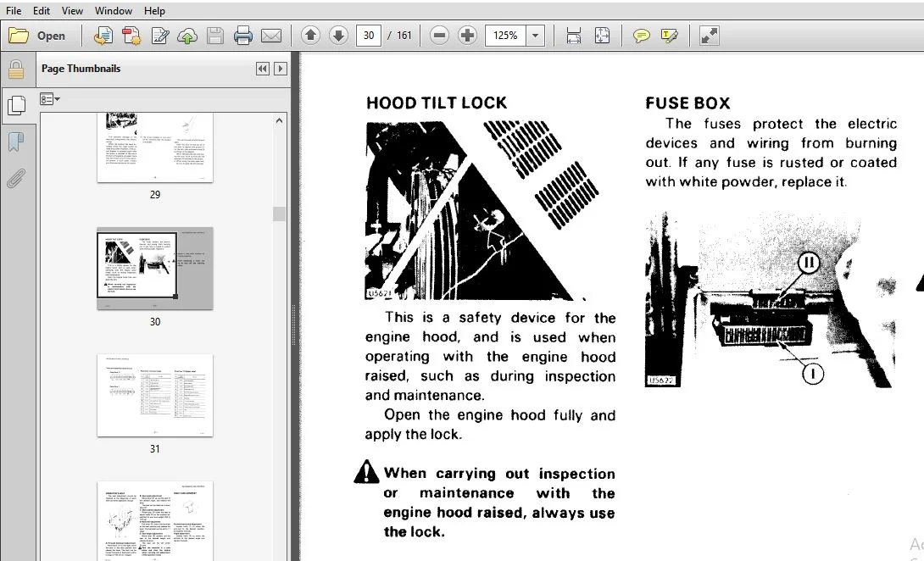
Task: Click the thumbnails scrollbar handle
Action: click(x=280, y=214)
